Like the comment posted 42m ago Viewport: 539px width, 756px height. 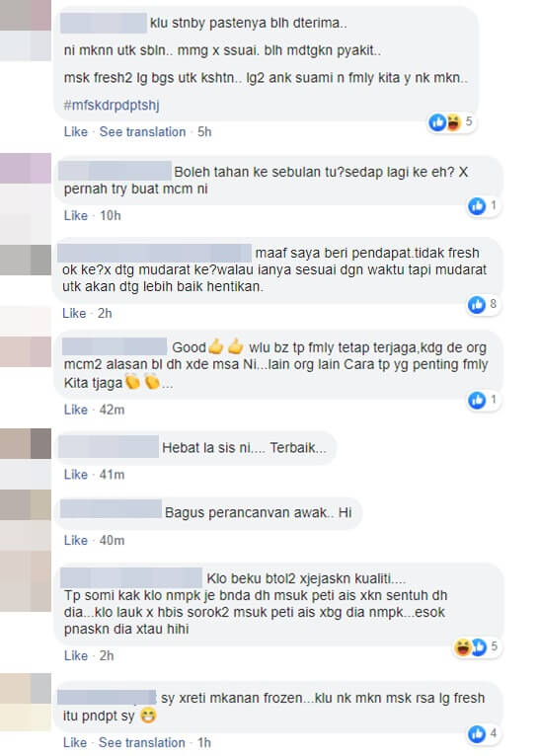pos(76,410)
